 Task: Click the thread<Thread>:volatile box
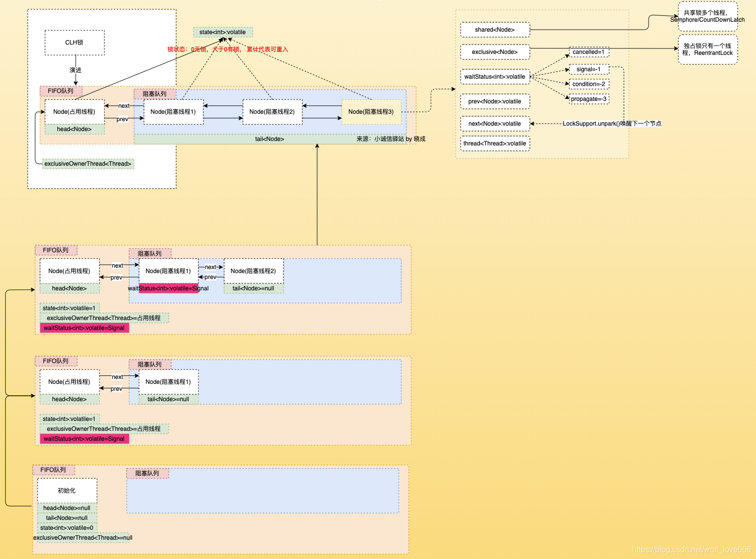tap(495, 143)
